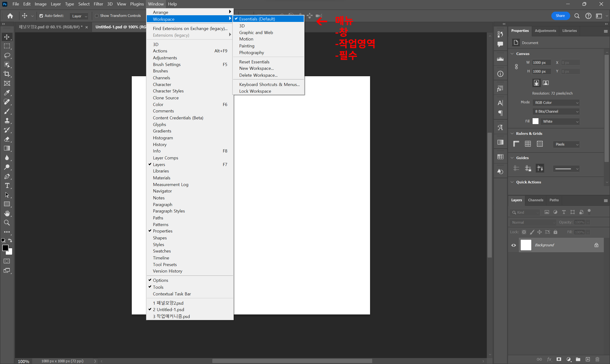Open the 8 Bits/Channel dropdown
This screenshot has width=610, height=364.
click(x=556, y=111)
